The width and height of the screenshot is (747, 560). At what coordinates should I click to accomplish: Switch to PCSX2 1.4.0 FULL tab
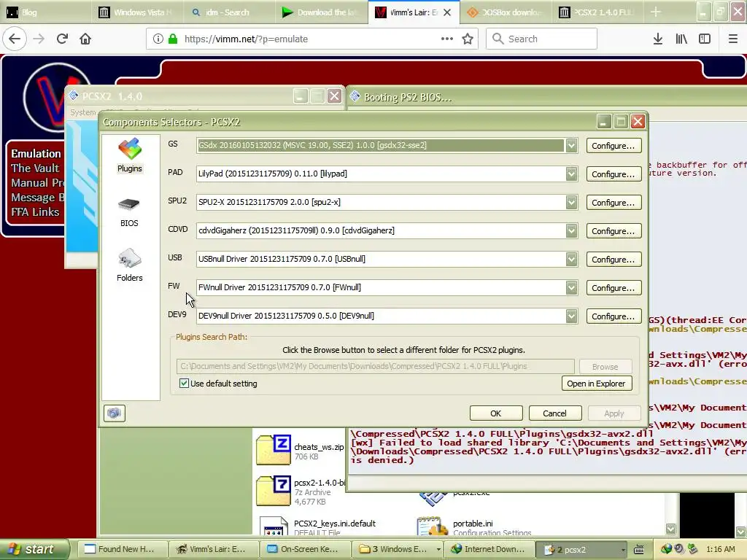598,12
